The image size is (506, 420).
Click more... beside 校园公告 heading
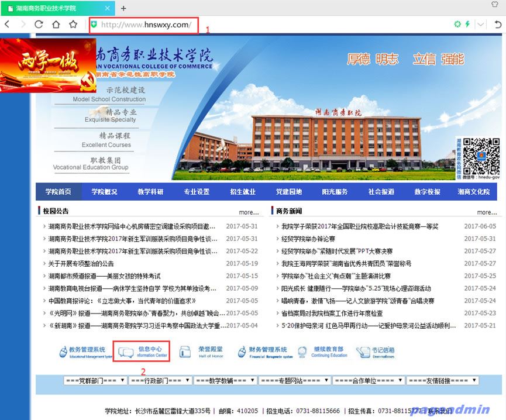249,212
